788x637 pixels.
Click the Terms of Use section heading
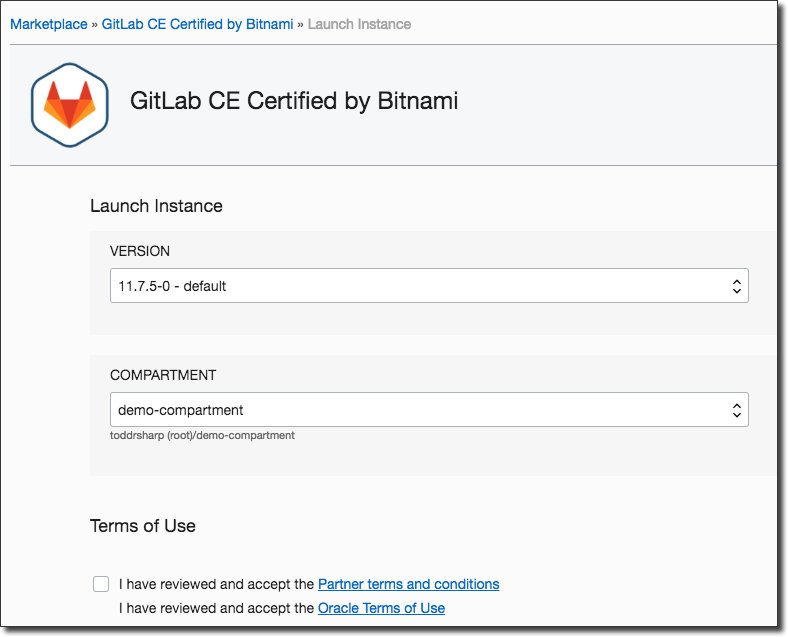pyautogui.click(x=143, y=526)
